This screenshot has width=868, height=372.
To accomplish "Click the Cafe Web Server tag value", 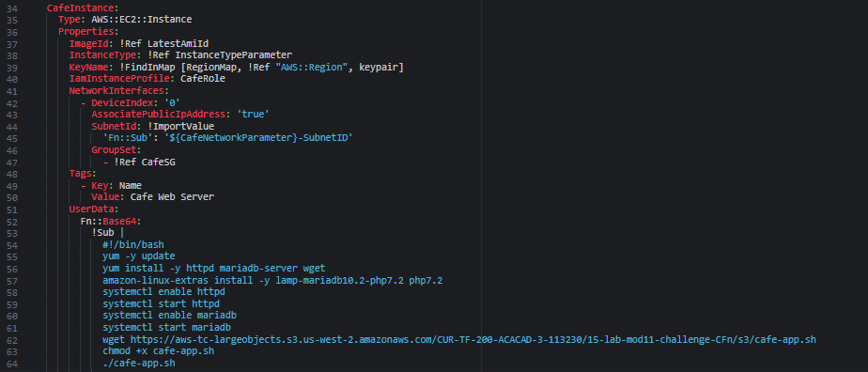I will (172, 197).
